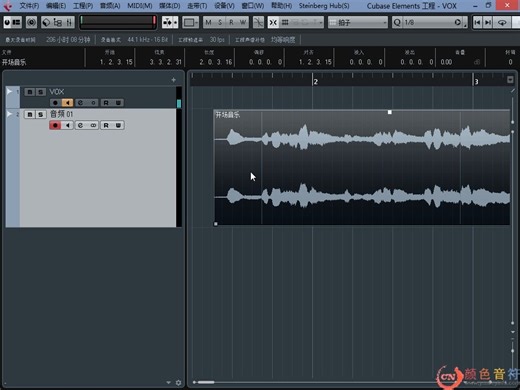Open channel settings (e) for VOX track
The height and width of the screenshot is (390, 520).
click(80, 103)
